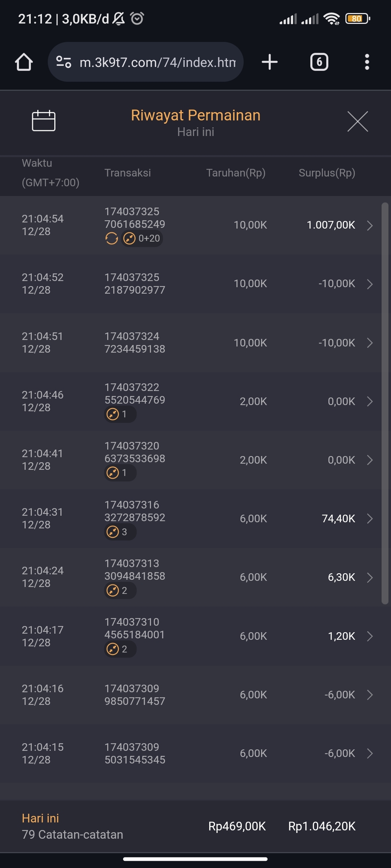Expand the 1.007,00K surplus row chevron

point(370,226)
